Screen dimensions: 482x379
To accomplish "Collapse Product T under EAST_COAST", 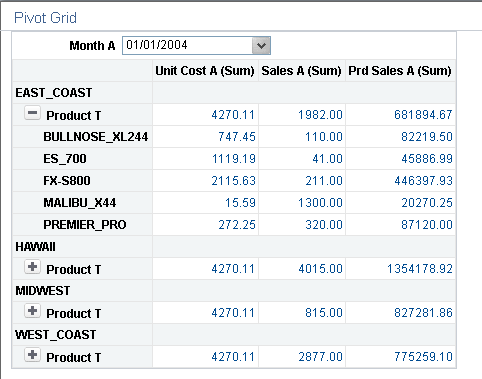I will tap(32, 113).
